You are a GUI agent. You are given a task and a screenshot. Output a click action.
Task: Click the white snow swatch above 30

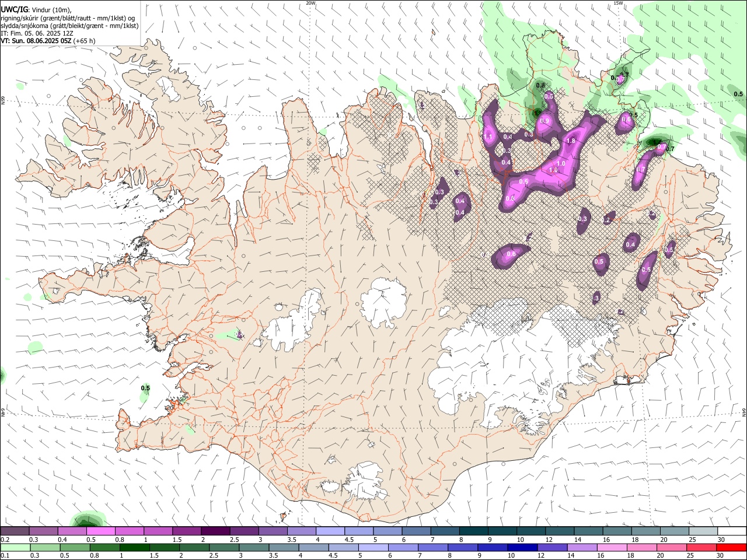click(732, 531)
